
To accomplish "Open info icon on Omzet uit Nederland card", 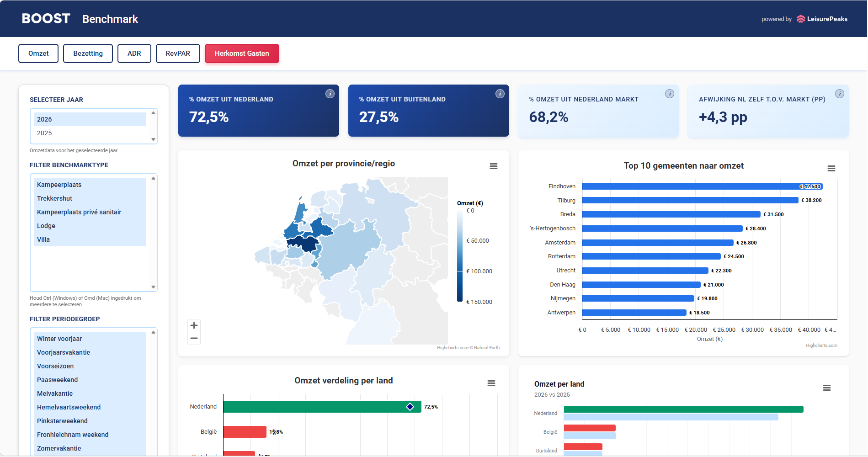I will [x=330, y=94].
